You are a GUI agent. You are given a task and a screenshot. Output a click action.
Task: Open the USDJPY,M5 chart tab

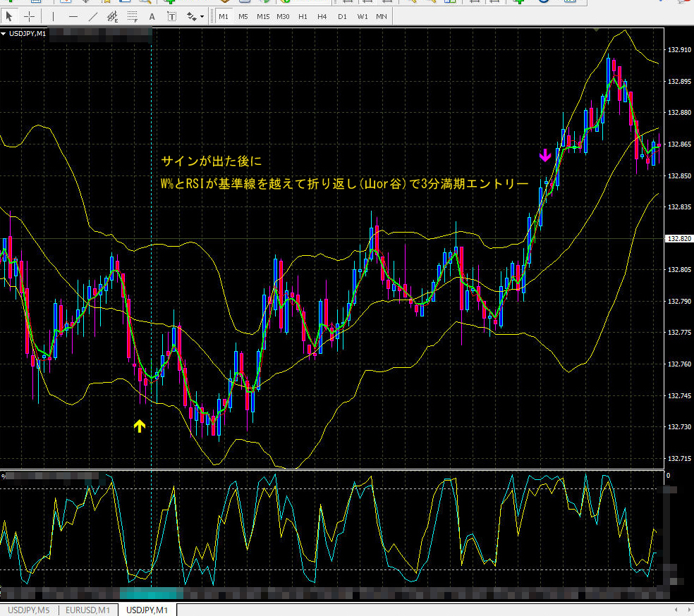[x=29, y=610]
